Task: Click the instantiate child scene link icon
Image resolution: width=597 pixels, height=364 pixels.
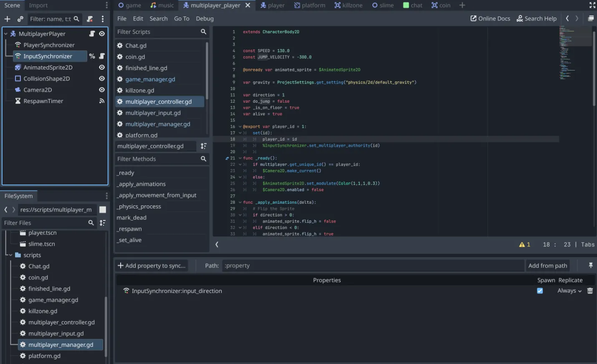Action: pyautogui.click(x=20, y=19)
